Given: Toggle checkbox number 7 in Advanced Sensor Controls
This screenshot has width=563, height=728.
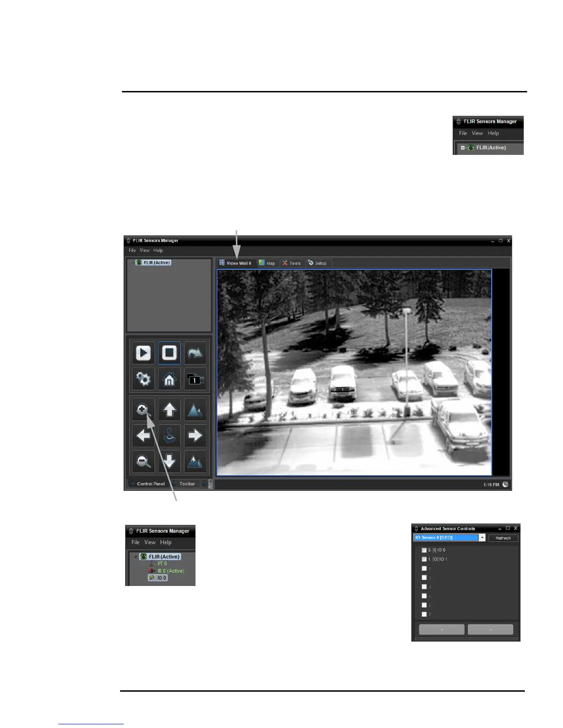Looking at the screenshot, I should 424,614.
